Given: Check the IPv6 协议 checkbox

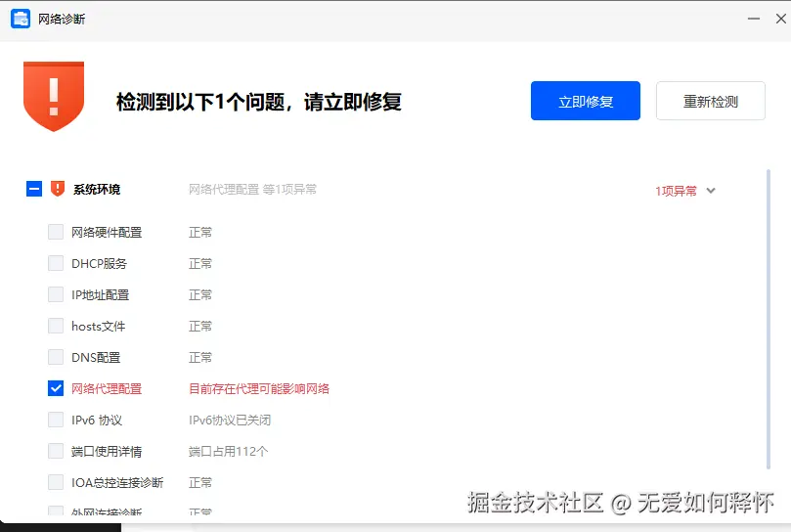Looking at the screenshot, I should pyautogui.click(x=56, y=420).
